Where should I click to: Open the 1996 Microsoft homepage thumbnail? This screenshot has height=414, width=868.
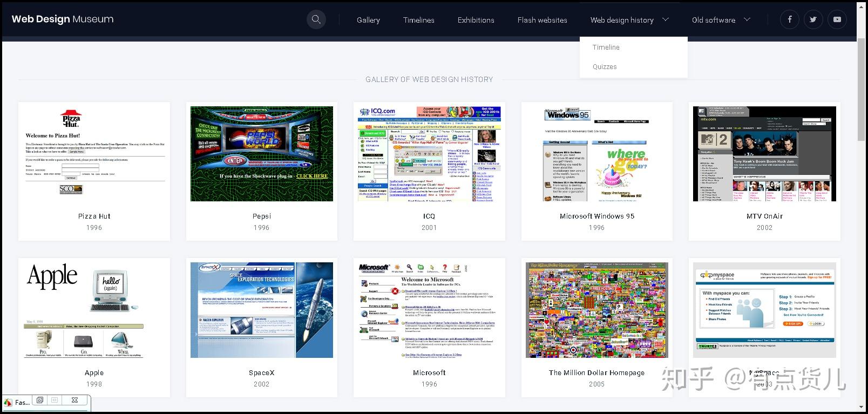pyautogui.click(x=429, y=310)
